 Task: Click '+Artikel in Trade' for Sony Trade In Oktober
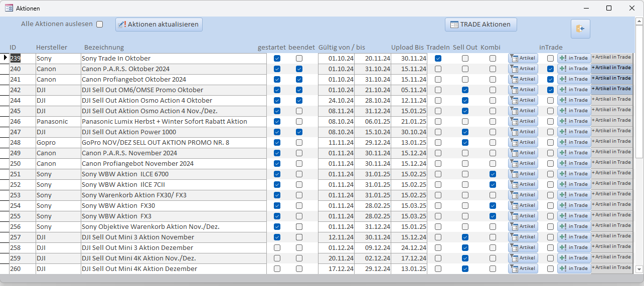[612, 57]
